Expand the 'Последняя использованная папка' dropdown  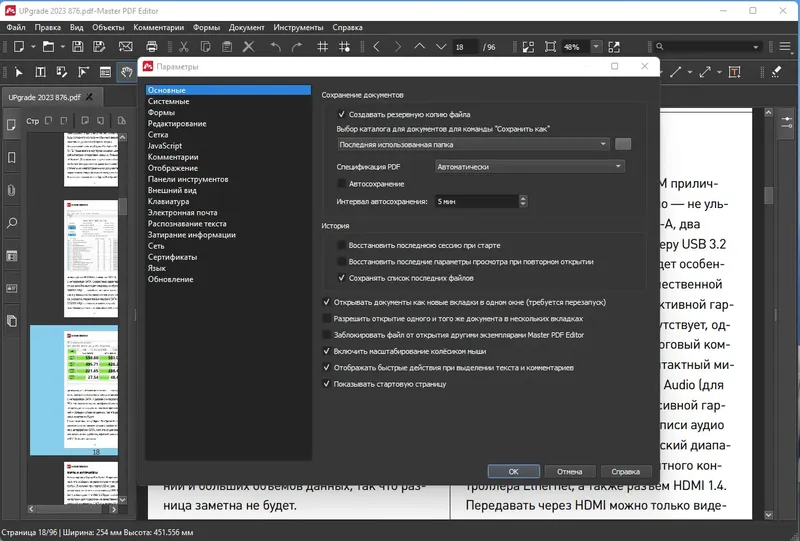point(473,144)
